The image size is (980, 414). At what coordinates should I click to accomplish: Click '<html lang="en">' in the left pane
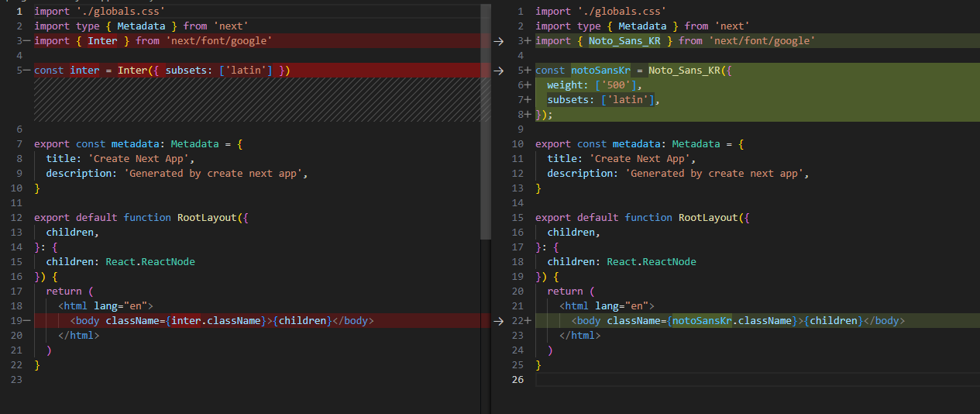[105, 306]
